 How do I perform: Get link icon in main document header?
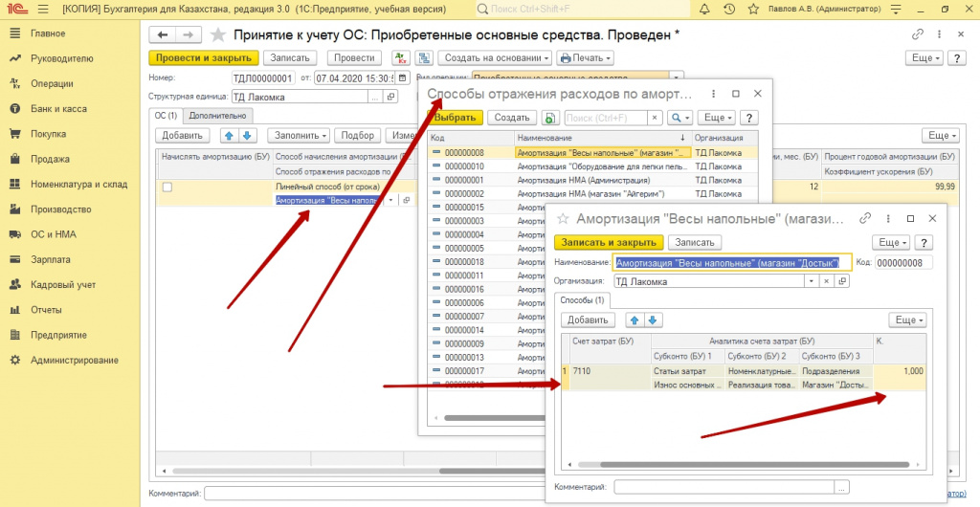click(x=918, y=34)
